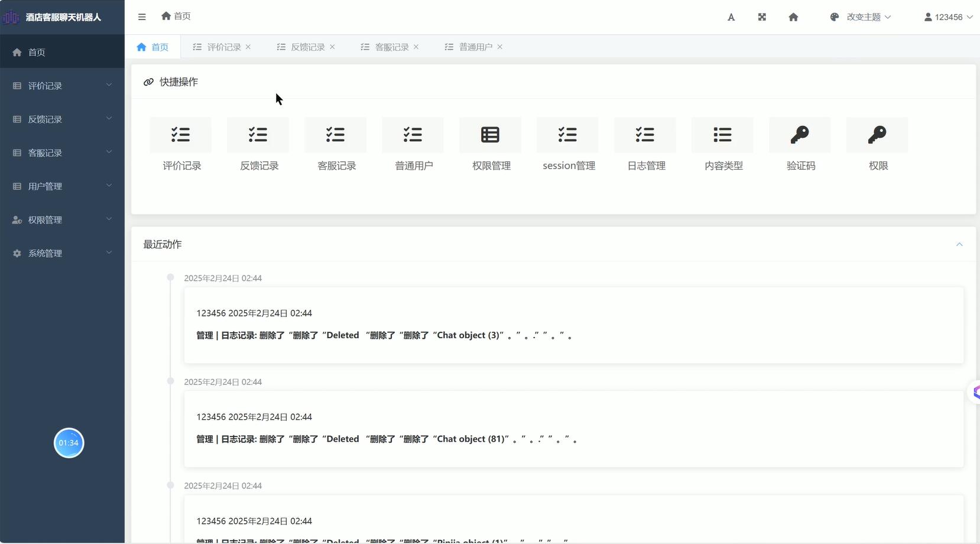Click the font adjustment icon in top bar
The width and height of the screenshot is (980, 544).
pyautogui.click(x=731, y=17)
